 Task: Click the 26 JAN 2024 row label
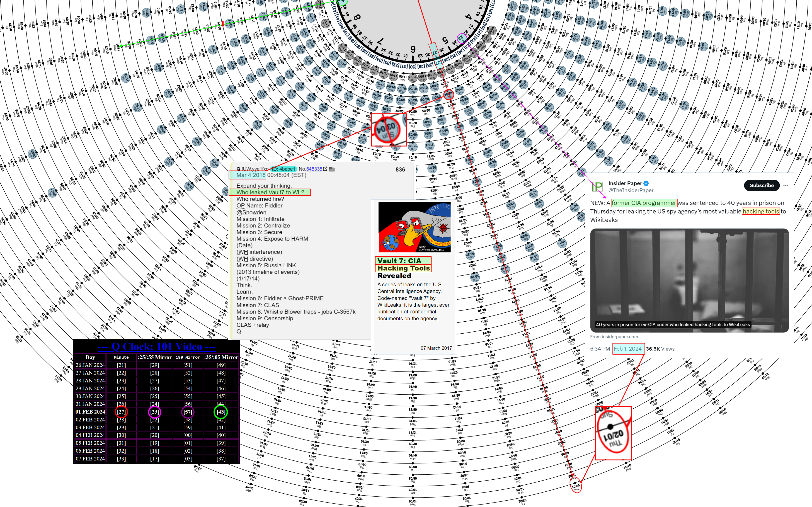(x=90, y=365)
